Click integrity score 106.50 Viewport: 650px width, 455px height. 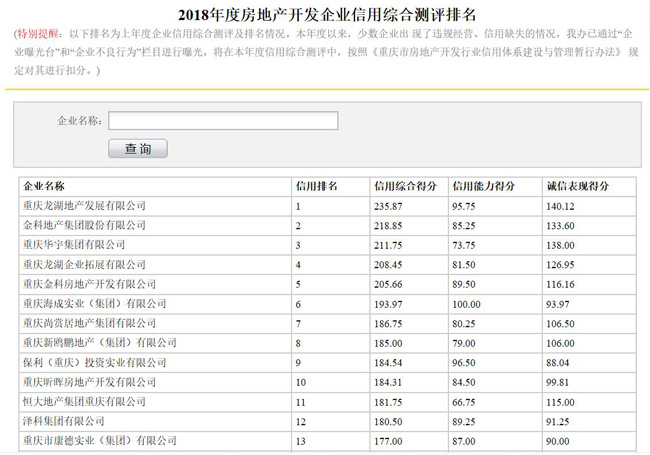click(560, 324)
